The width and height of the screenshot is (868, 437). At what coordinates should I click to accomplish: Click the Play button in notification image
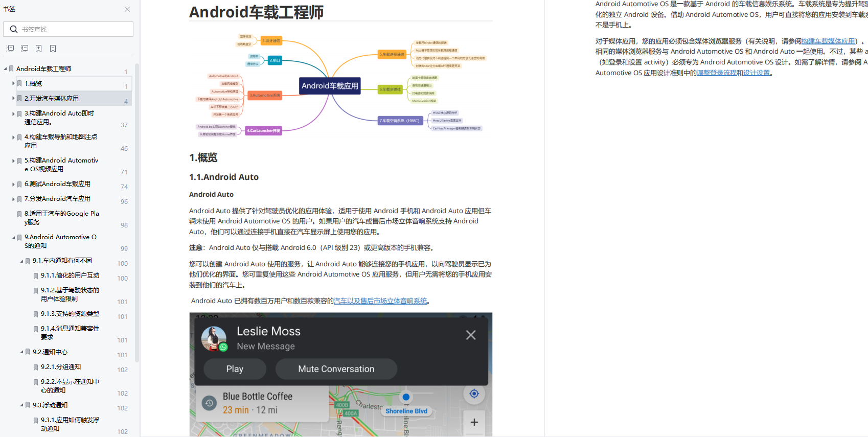pos(235,369)
